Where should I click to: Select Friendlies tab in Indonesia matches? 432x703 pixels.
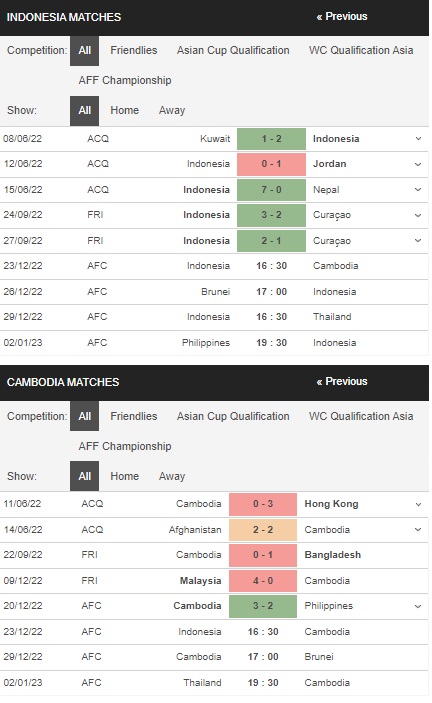(134, 50)
